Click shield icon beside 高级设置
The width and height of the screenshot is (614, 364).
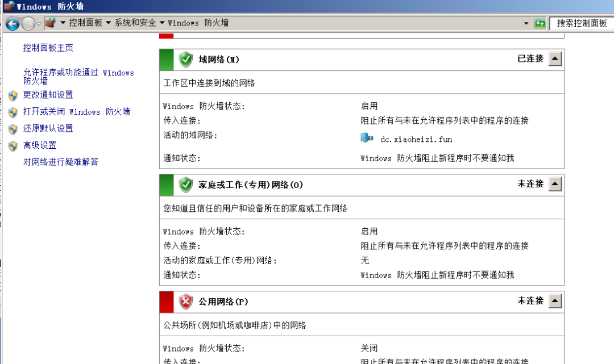[x=13, y=147]
